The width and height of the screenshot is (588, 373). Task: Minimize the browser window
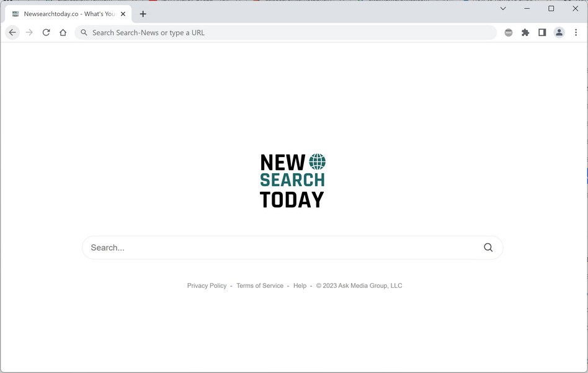click(x=527, y=8)
